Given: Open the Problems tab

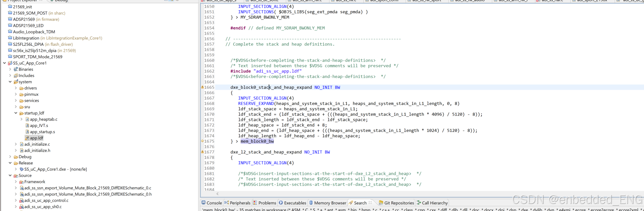Looking at the screenshot, I should 264,203.
